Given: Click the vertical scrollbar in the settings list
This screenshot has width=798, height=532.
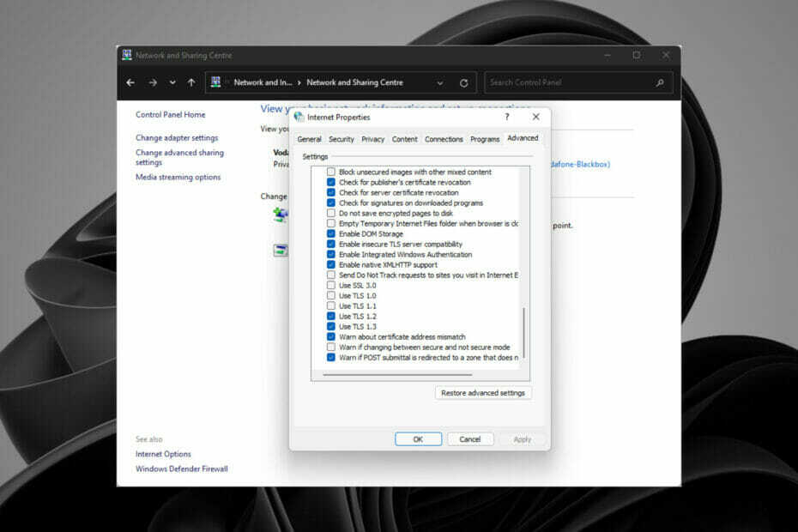Looking at the screenshot, I should (x=523, y=332).
